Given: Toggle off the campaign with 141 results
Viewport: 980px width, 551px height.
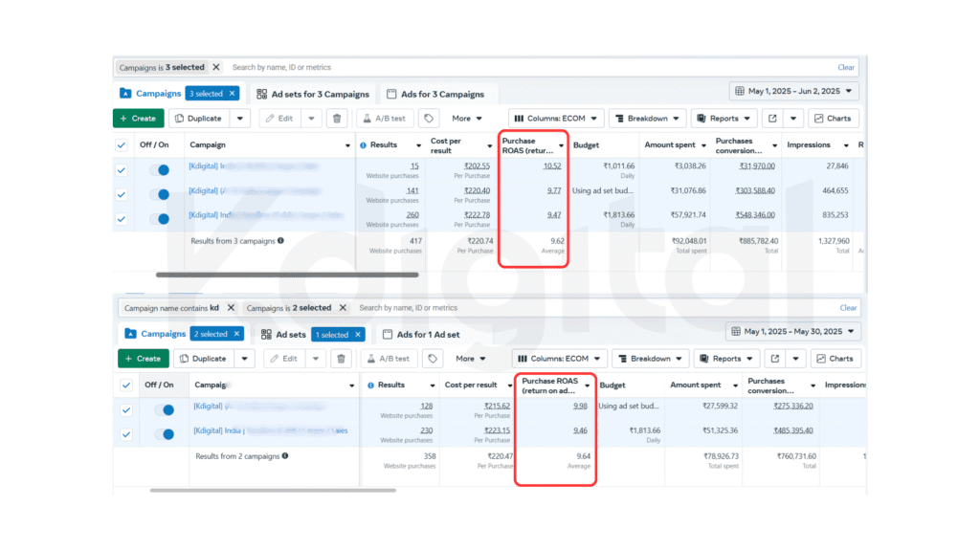Looking at the screenshot, I should click(x=159, y=194).
